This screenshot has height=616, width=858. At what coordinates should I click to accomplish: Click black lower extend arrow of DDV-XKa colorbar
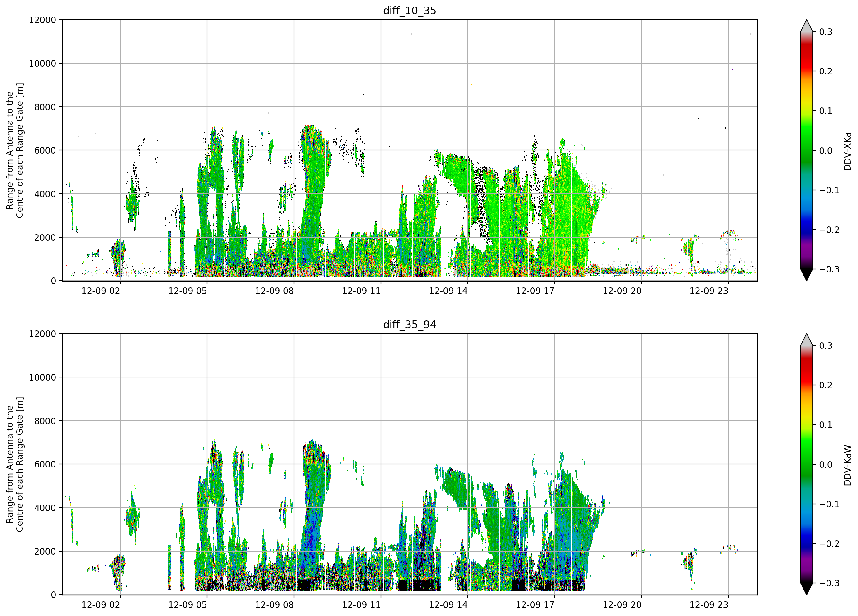(x=807, y=274)
